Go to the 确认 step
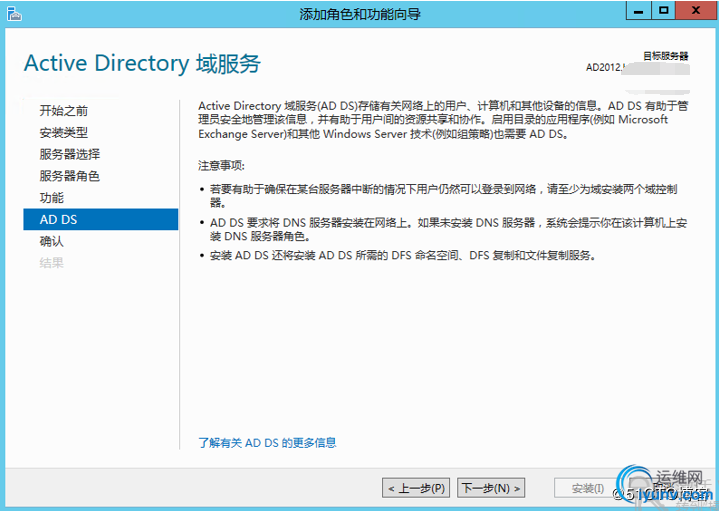This screenshot has height=511, width=719. [51, 241]
